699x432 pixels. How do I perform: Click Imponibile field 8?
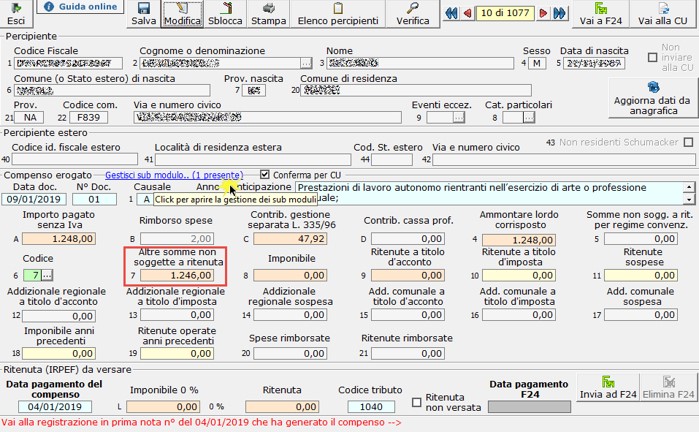[x=290, y=275]
